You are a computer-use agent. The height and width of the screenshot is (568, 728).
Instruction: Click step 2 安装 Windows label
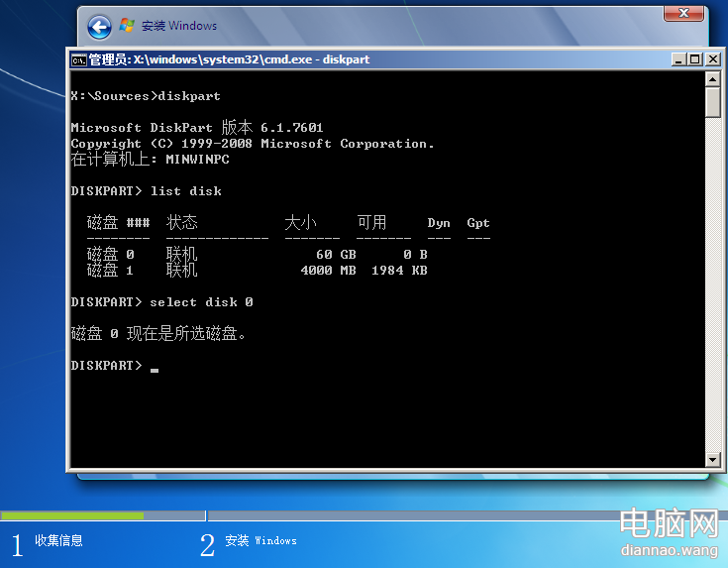pyautogui.click(x=260, y=541)
